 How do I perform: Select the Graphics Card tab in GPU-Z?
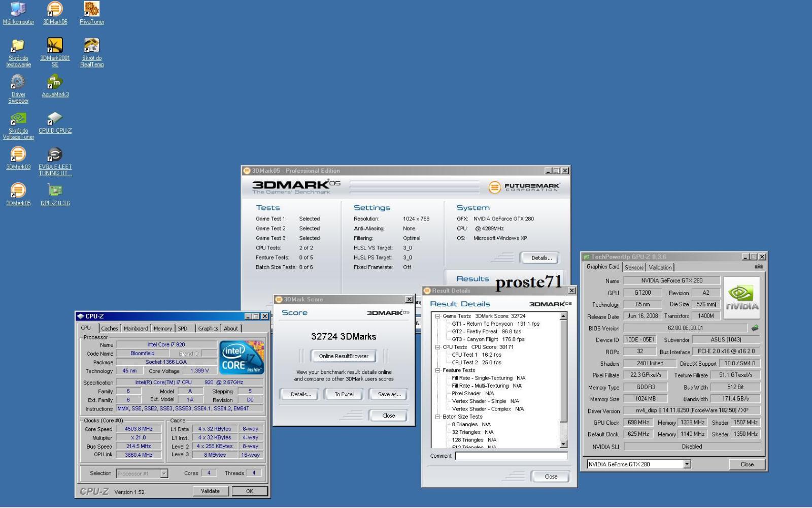(603, 267)
